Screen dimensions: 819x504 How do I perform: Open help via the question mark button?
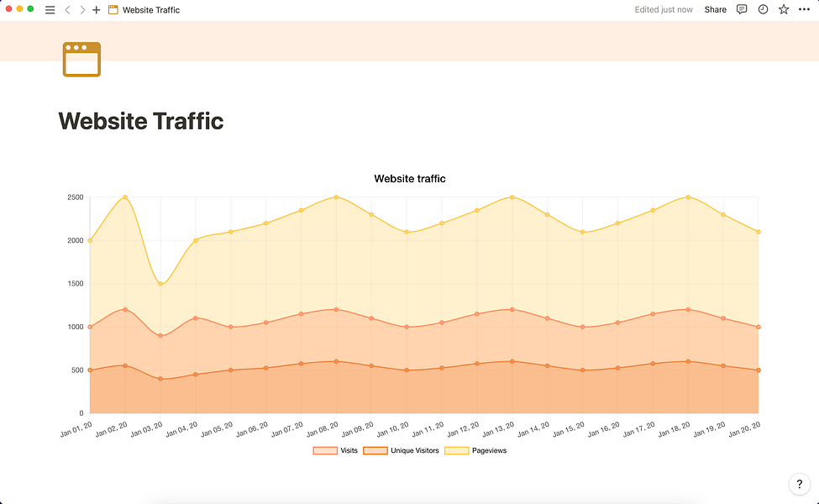click(x=798, y=484)
